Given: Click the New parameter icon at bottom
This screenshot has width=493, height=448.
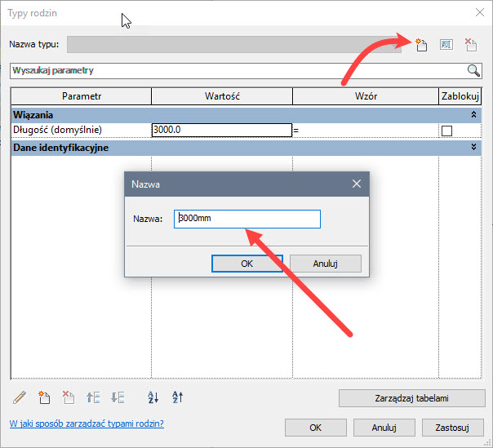Looking at the screenshot, I should (45, 398).
